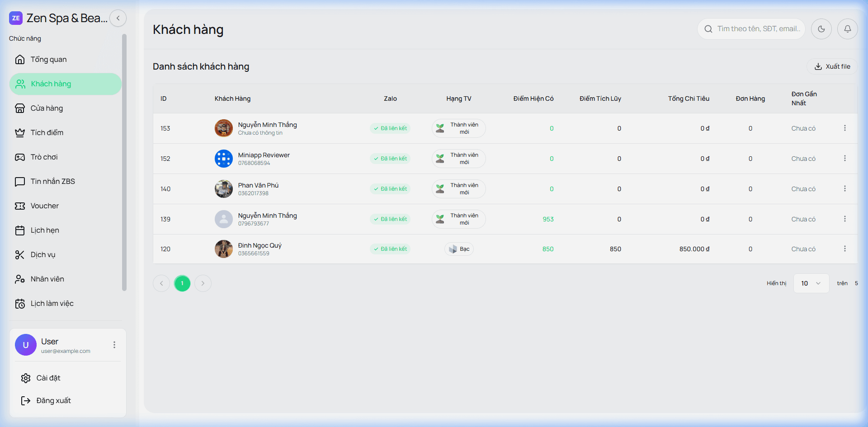868x427 pixels.
Task: Open row actions for customer ID 153
Action: (x=844, y=128)
